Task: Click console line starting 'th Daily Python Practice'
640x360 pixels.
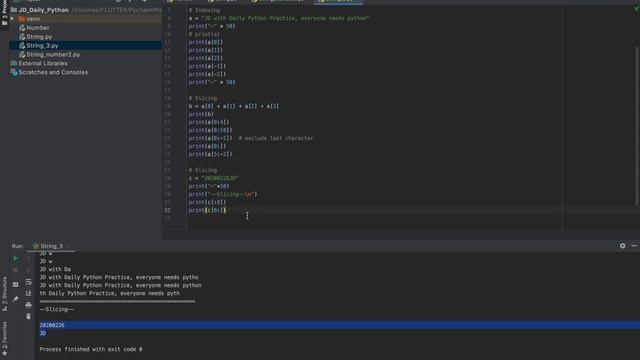Action: click(109, 293)
